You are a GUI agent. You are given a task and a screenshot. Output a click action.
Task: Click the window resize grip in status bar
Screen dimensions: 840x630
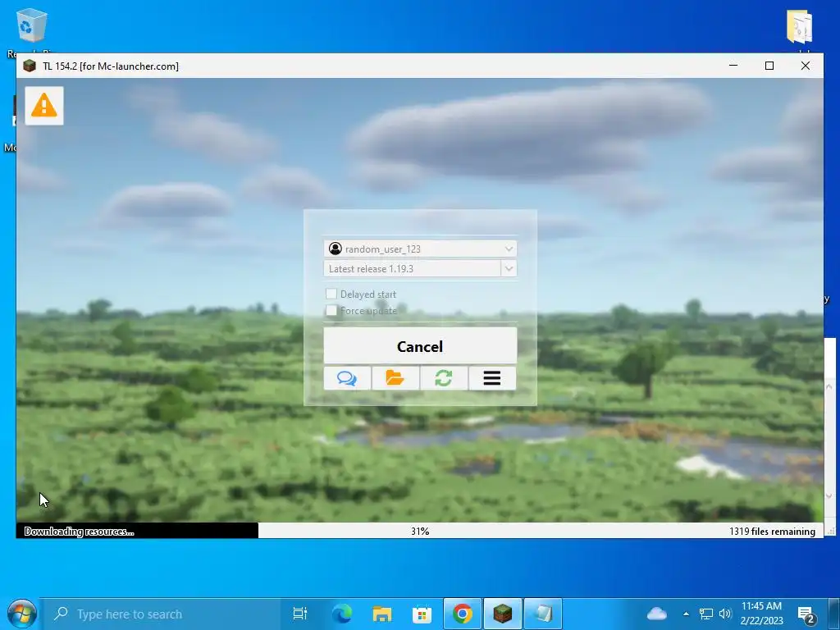[x=831, y=531]
